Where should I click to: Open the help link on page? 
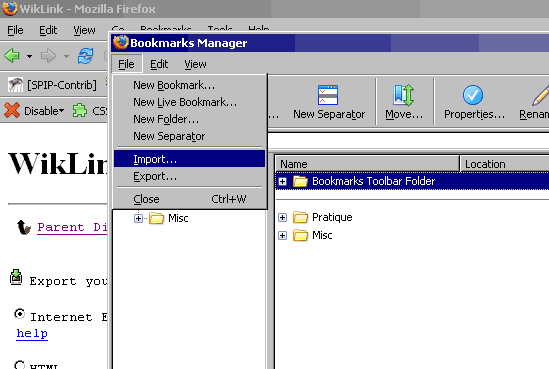pyautogui.click(x=32, y=333)
